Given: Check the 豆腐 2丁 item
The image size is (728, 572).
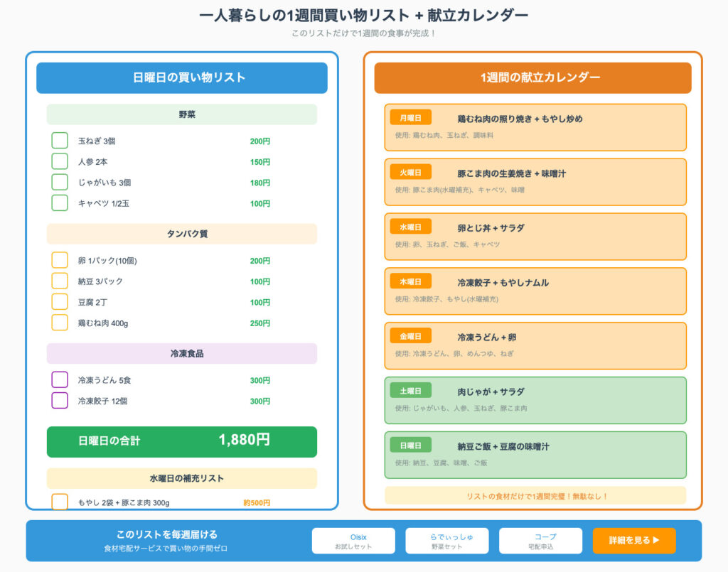Looking at the screenshot, I should click(x=60, y=302).
